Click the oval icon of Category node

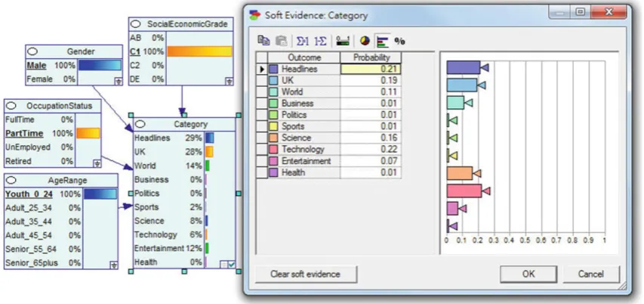(x=140, y=124)
